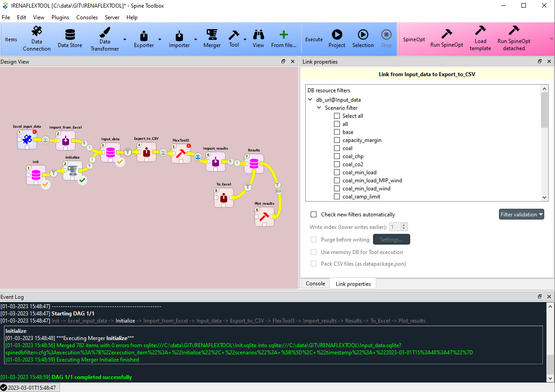Switch to the Console tab
Viewport: 555px width, 392px height.
(x=315, y=283)
